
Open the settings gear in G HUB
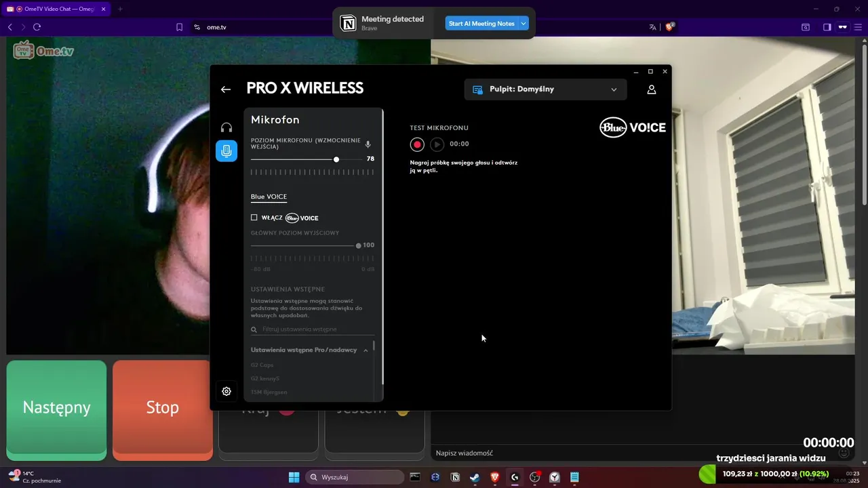pyautogui.click(x=226, y=391)
